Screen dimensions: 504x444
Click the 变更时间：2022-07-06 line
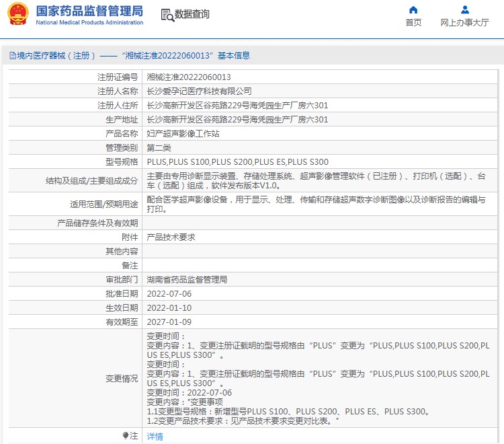coord(190,393)
